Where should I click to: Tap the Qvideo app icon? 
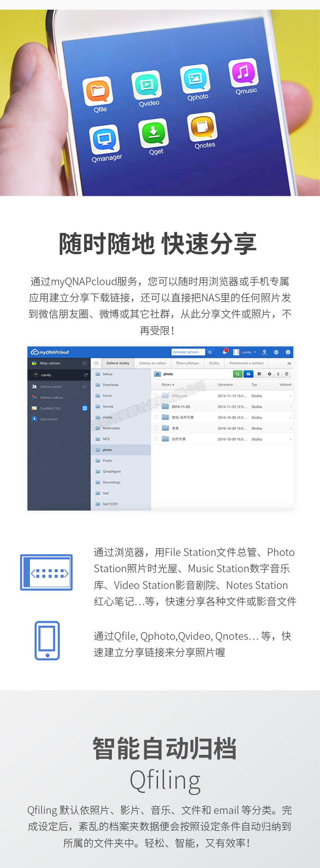tap(146, 84)
